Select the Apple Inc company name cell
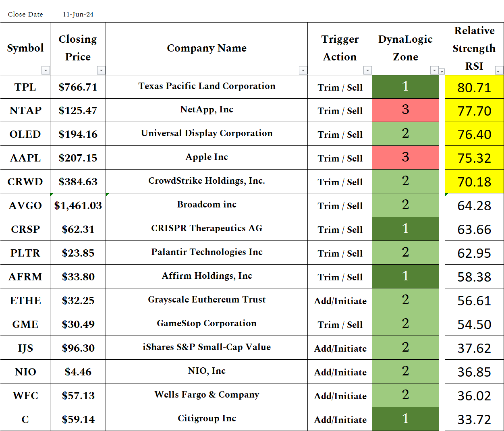This screenshot has height=431, width=504. (x=206, y=157)
